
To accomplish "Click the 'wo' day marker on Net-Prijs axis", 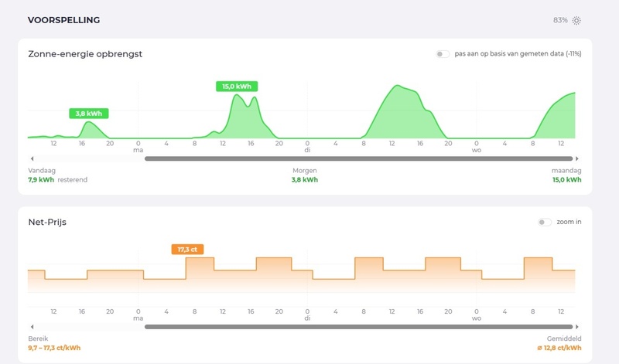I will [x=477, y=318].
